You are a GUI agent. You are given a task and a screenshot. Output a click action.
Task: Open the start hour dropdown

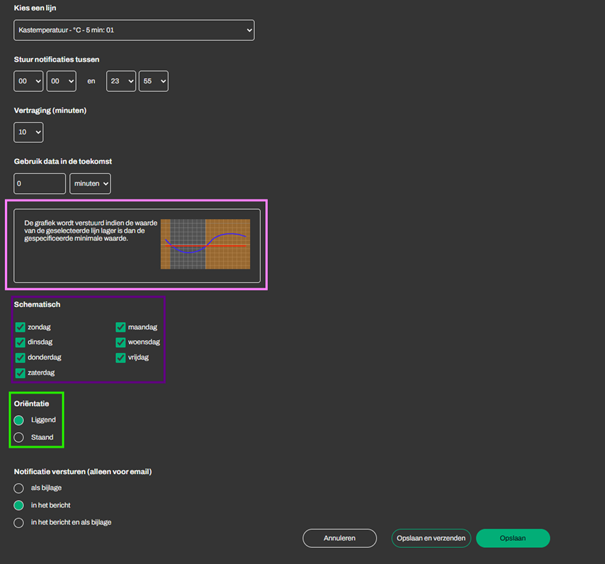[x=28, y=81]
